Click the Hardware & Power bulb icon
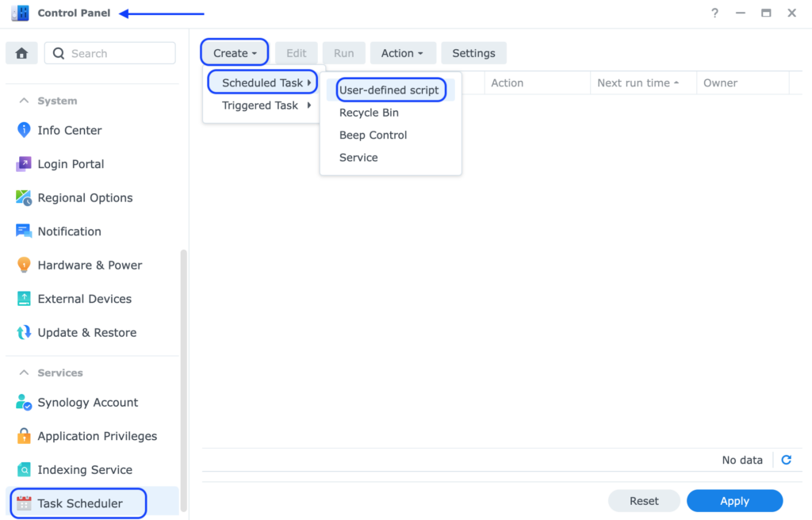The image size is (812, 520). point(24,266)
